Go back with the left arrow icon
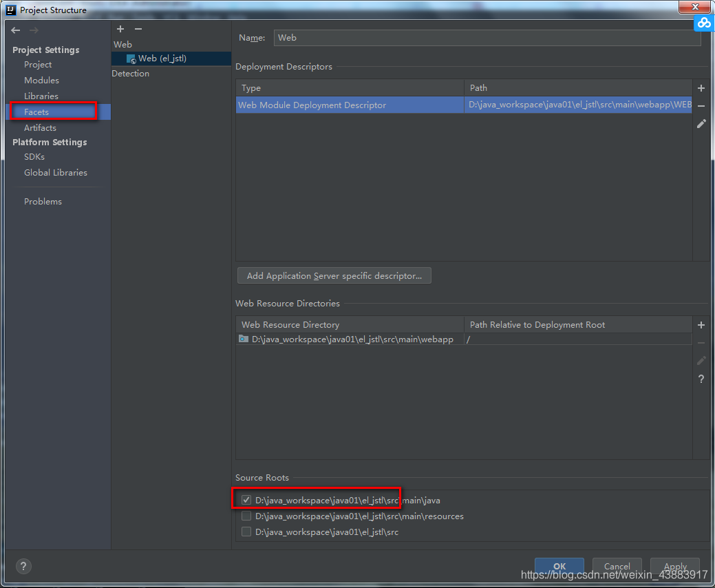Screen dimensions: 715x588 (16, 30)
